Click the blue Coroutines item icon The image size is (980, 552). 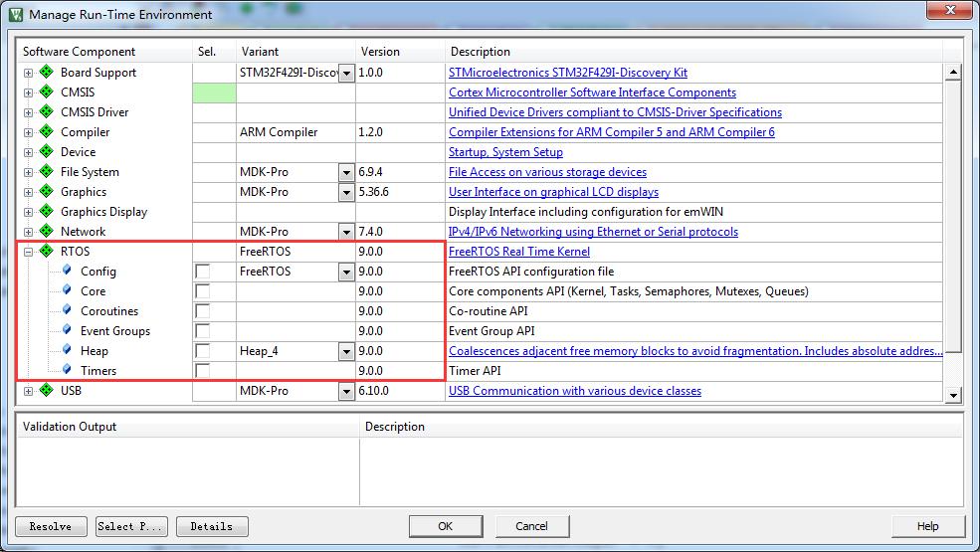pos(67,310)
